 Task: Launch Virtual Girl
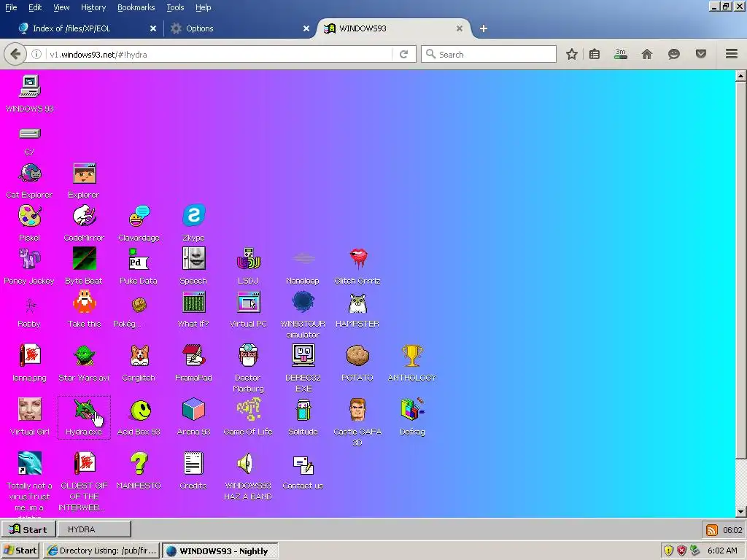click(29, 410)
